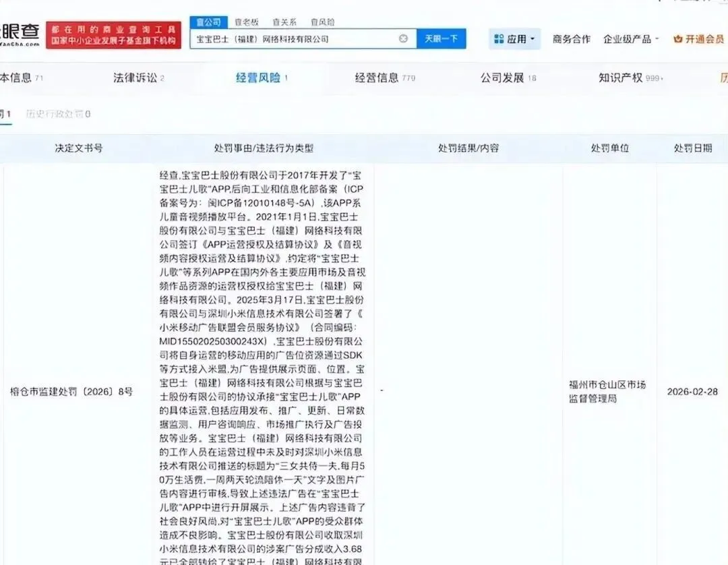
Task: Expand the 企业级产品 dropdown
Action: coord(630,39)
